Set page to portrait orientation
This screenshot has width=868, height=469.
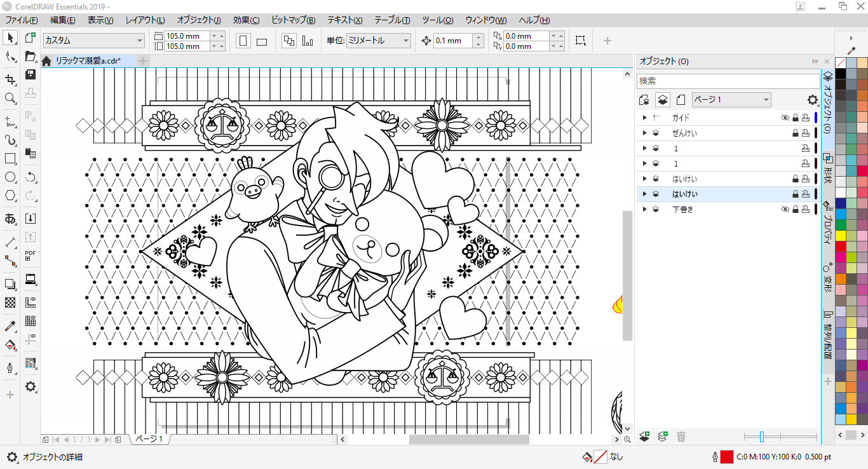[243, 41]
